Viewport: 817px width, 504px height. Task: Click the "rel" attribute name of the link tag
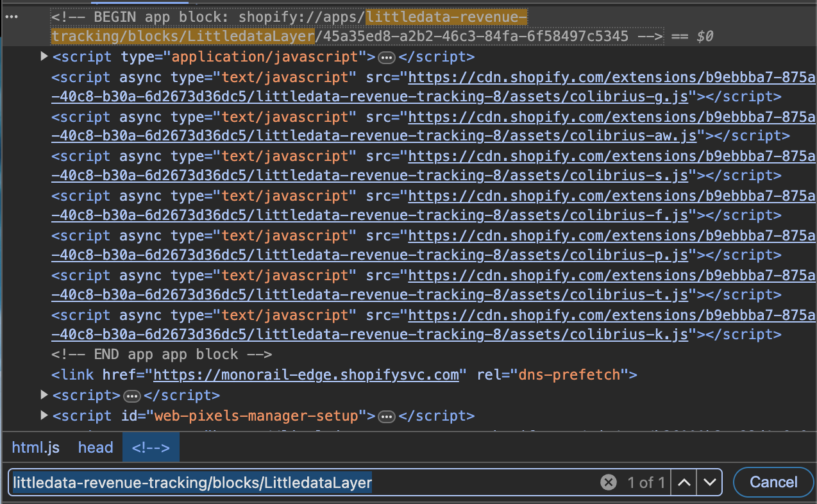(489, 374)
